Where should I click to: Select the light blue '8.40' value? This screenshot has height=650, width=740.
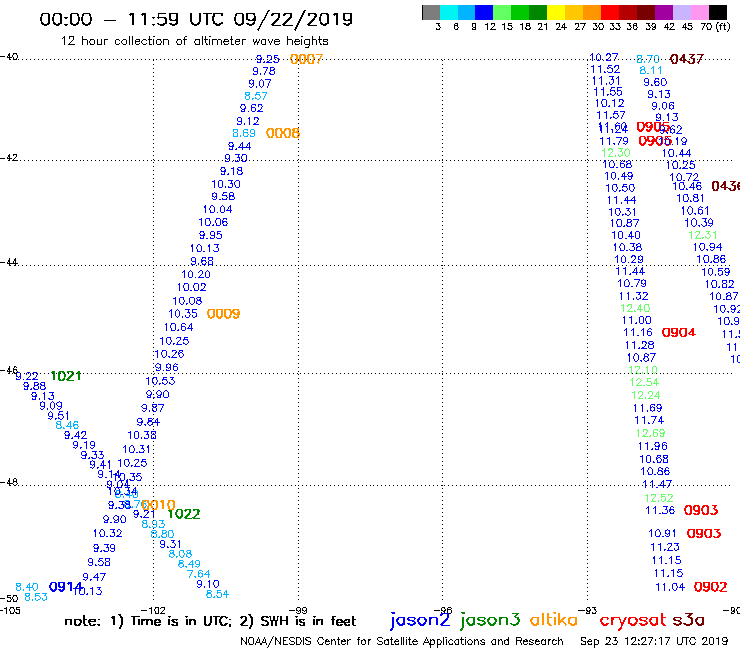(x=27, y=587)
